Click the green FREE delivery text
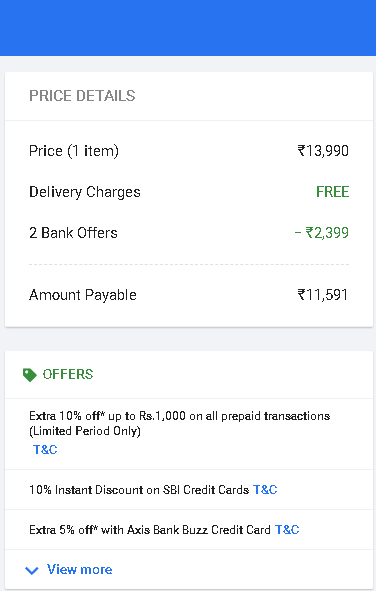Viewport: 376px width, 591px height. [x=332, y=192]
